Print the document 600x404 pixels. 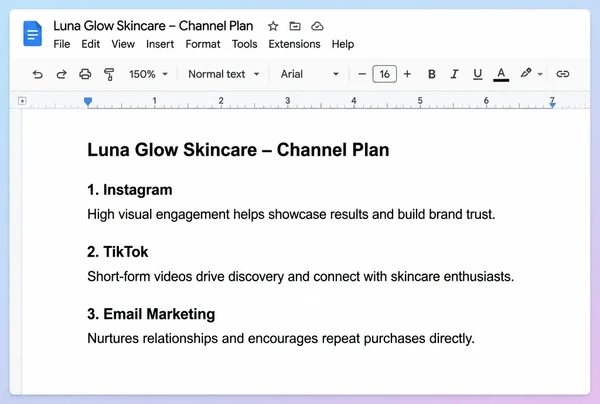(85, 74)
